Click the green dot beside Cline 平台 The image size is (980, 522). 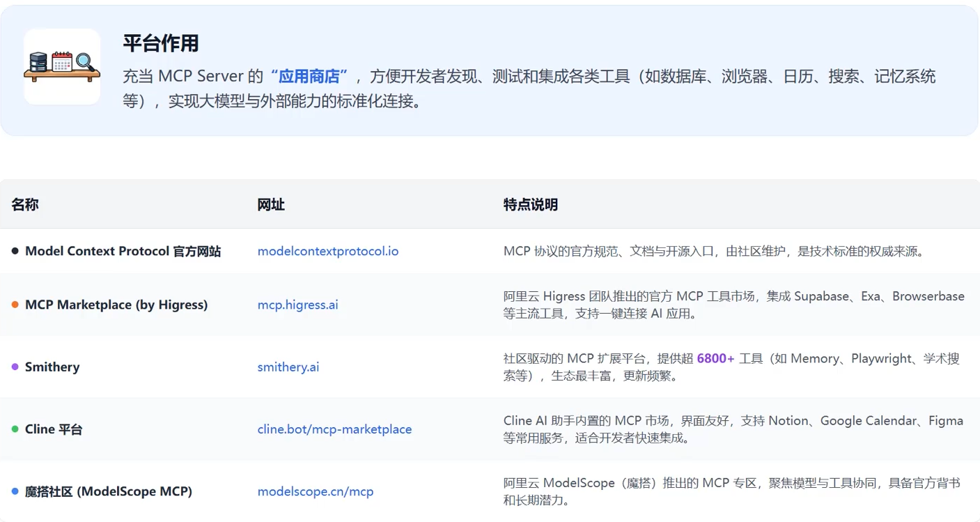click(15, 429)
